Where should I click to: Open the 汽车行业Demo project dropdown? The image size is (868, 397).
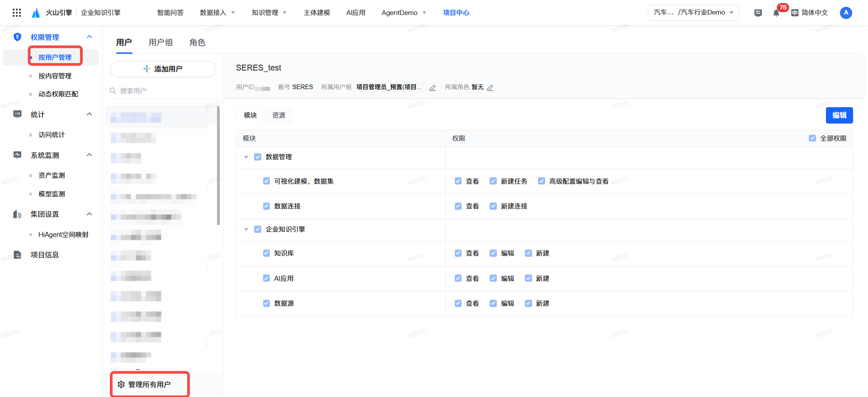point(693,13)
